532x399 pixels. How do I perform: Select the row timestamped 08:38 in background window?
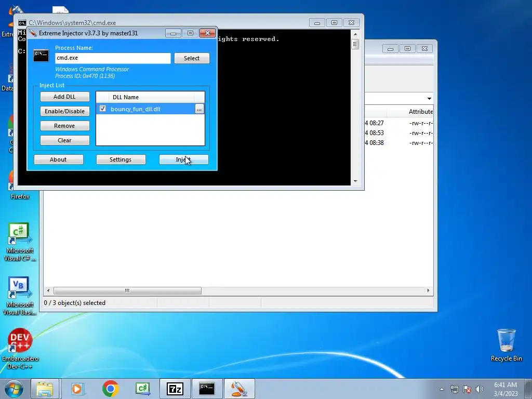point(398,142)
